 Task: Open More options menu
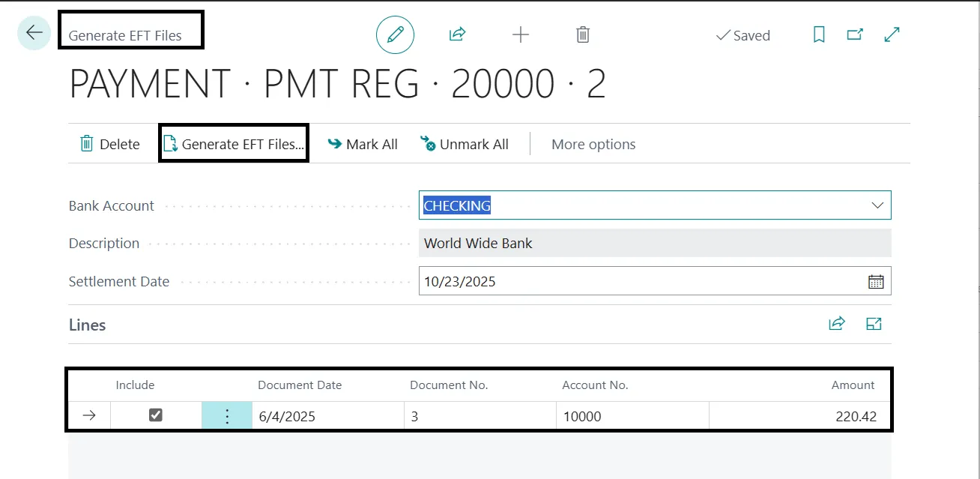(x=593, y=145)
